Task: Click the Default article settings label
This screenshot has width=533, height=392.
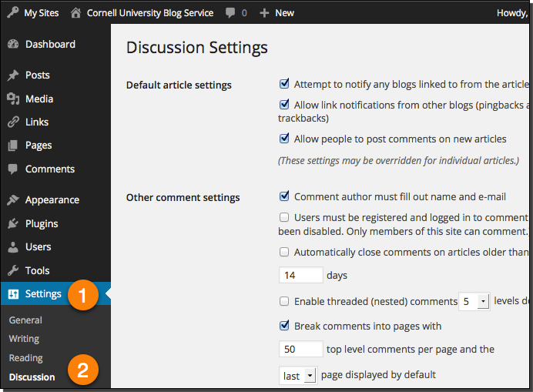Action: point(179,85)
